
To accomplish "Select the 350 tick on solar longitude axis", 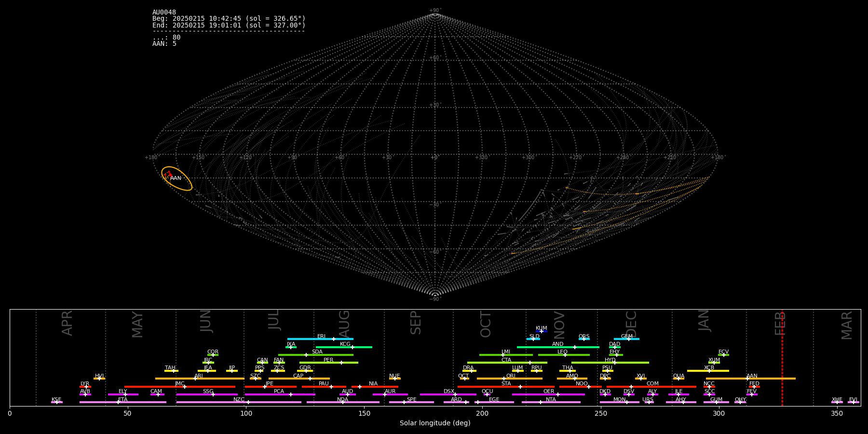I will click(x=837, y=413).
